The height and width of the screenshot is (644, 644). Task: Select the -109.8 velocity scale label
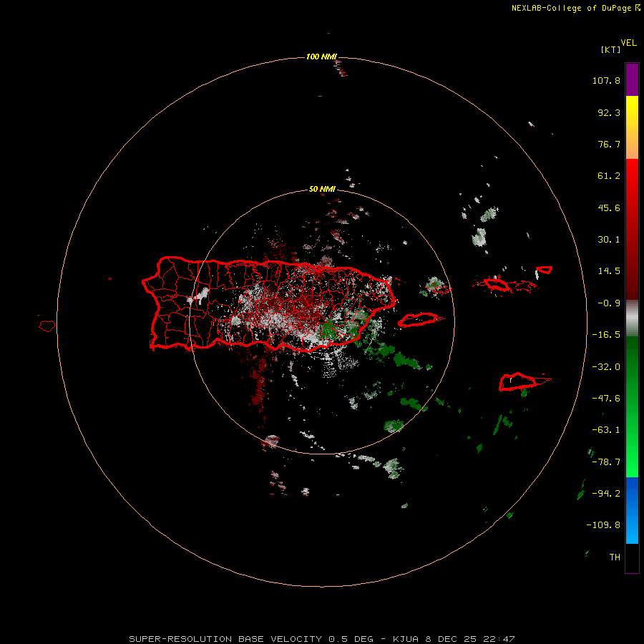coord(603,525)
